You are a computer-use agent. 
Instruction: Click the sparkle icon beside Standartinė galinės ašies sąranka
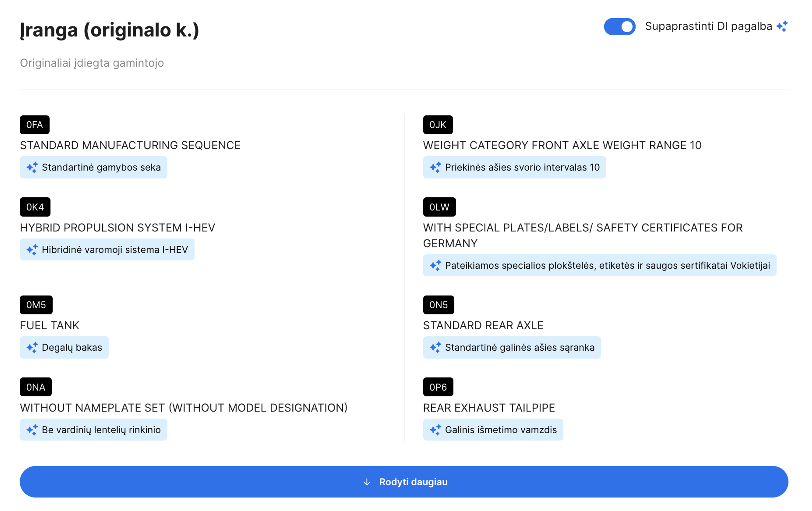(435, 347)
